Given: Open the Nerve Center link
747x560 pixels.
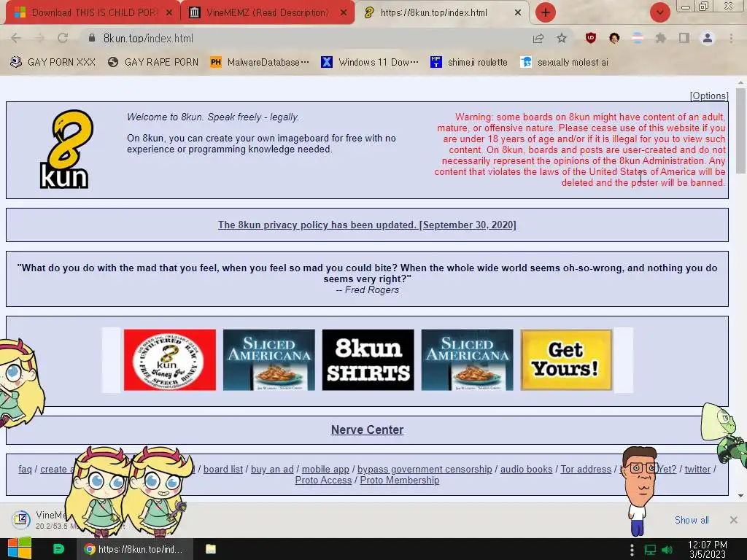Looking at the screenshot, I should pos(368,429).
